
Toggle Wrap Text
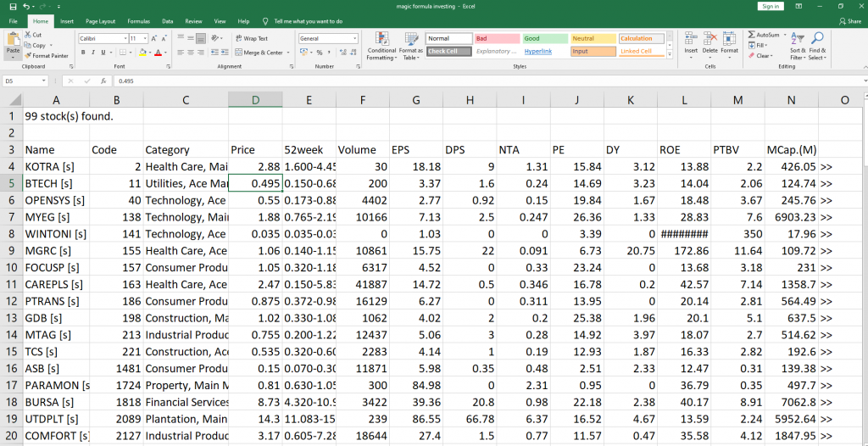pos(252,38)
